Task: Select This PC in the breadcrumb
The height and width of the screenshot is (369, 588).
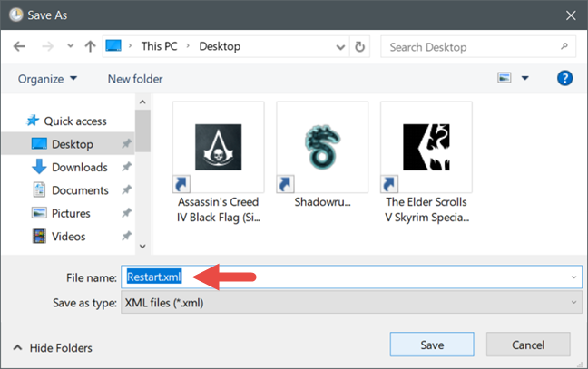Action: pos(159,46)
